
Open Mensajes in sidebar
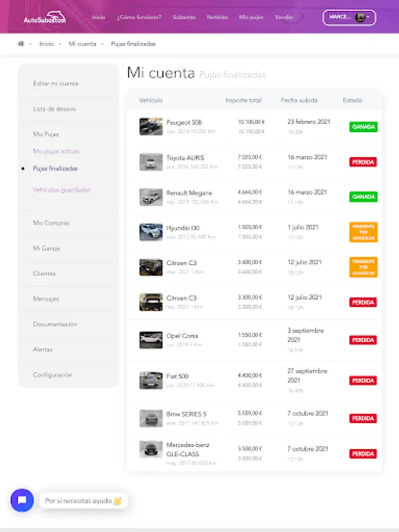46,299
